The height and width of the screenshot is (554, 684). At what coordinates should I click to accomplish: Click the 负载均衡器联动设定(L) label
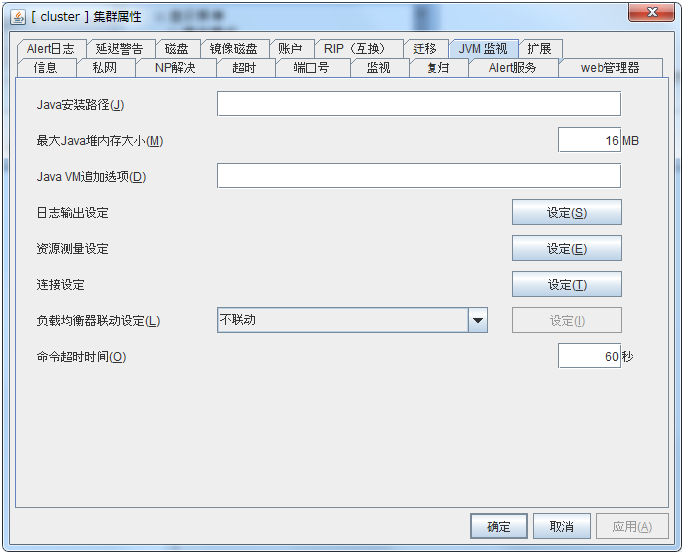pyautogui.click(x=98, y=321)
